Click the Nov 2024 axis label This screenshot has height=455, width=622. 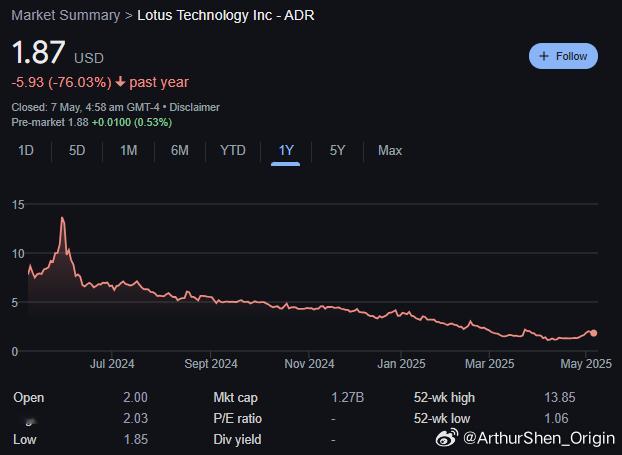tap(309, 364)
